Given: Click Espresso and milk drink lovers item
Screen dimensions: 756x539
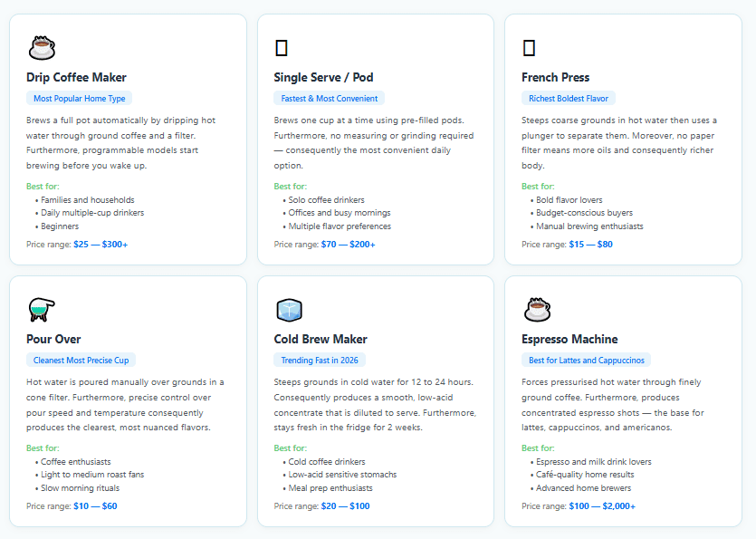Looking at the screenshot, I should (594, 462).
